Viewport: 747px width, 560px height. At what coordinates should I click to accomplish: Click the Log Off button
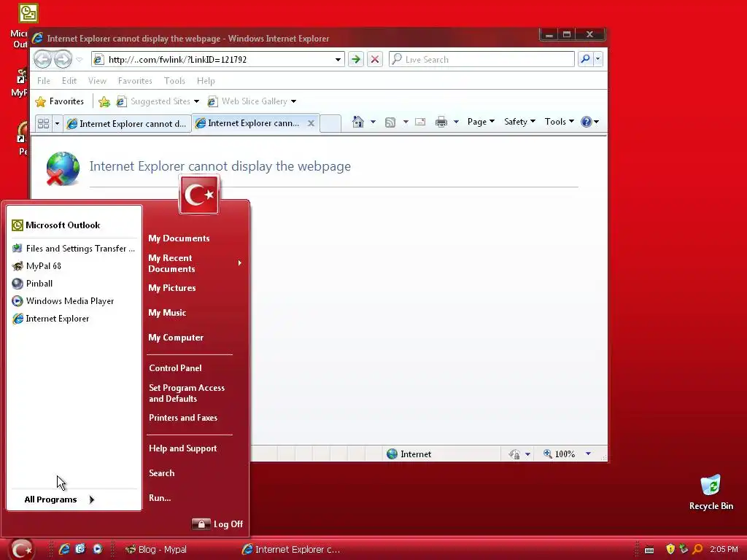[x=217, y=524]
